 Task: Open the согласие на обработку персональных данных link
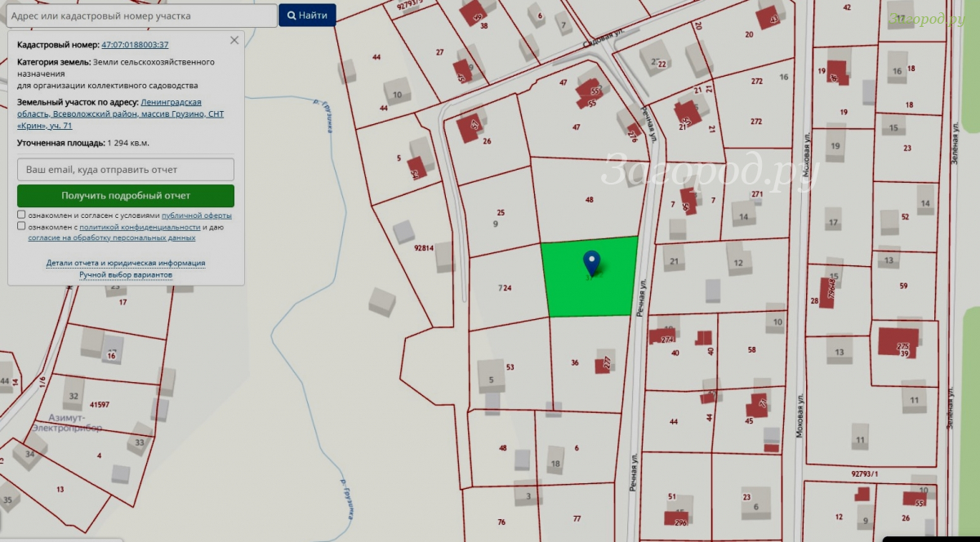112,238
